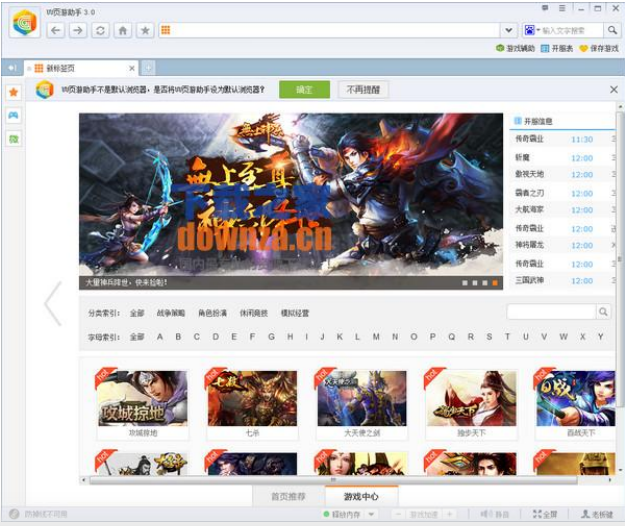
Task: Close the 新标签页 tab
Action: (x=132, y=69)
